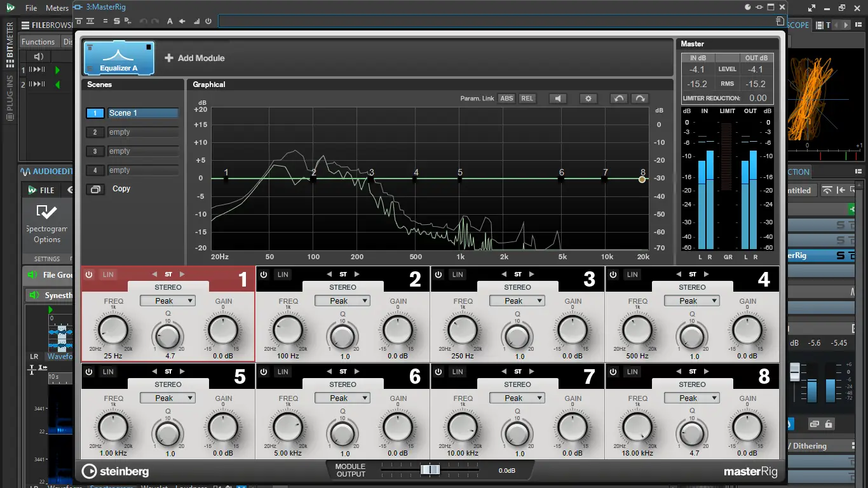Viewport: 868px width, 488px height.
Task: Toggle ABS parameter link mode
Action: point(506,98)
